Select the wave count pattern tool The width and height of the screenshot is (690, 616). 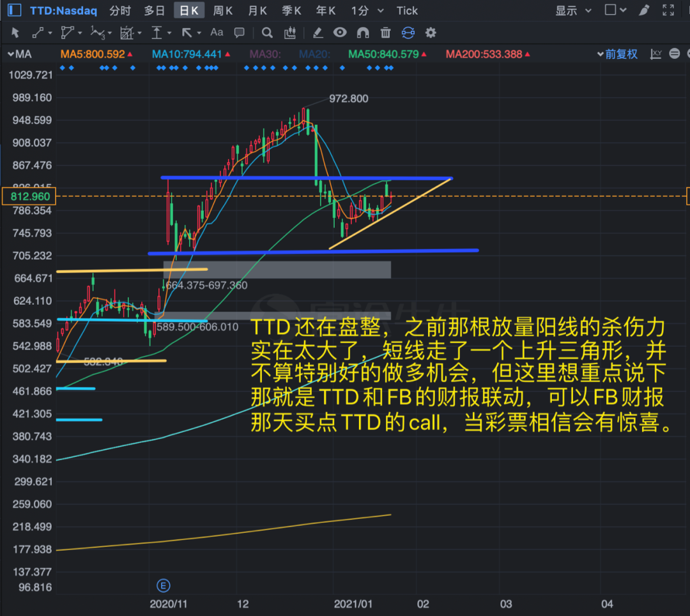tap(97, 33)
